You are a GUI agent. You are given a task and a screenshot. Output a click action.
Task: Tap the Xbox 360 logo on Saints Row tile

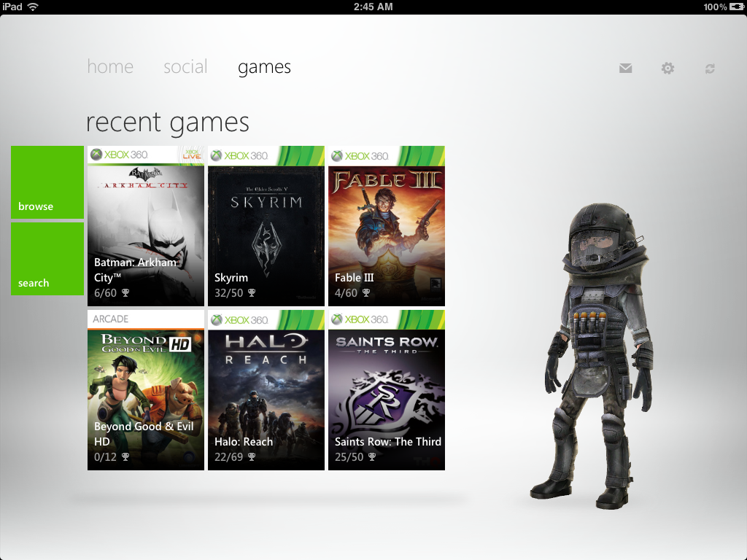360,319
